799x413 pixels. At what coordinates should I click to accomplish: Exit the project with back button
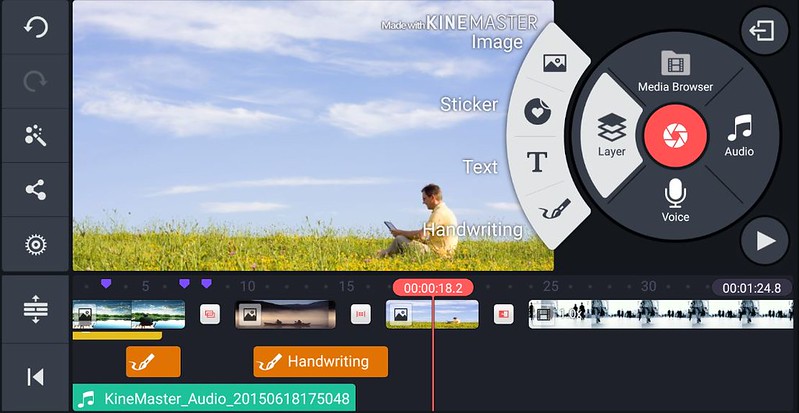pyautogui.click(x=765, y=32)
